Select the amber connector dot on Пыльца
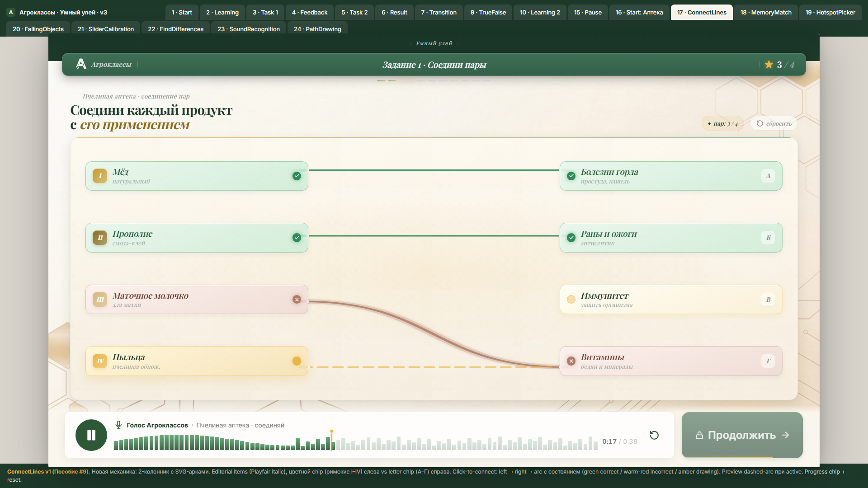The height and width of the screenshot is (488, 868). pyautogui.click(x=297, y=361)
